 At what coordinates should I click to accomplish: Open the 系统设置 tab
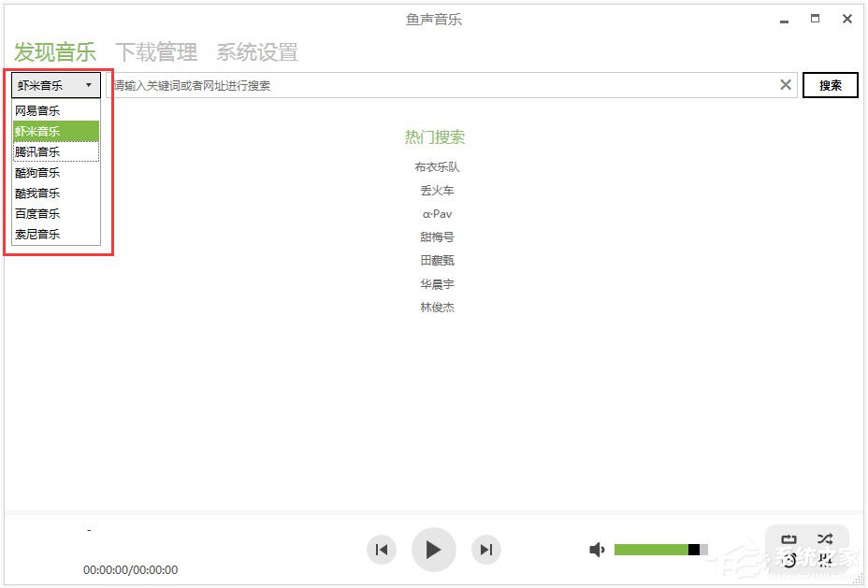click(x=256, y=52)
